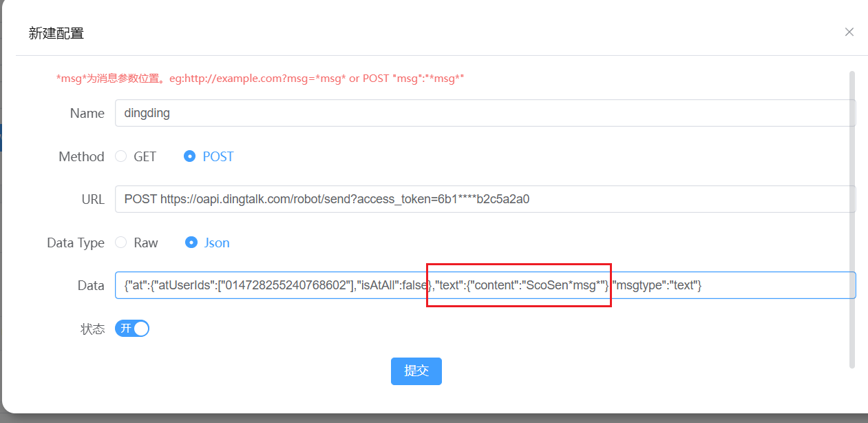Click the 状态 label

click(x=92, y=329)
